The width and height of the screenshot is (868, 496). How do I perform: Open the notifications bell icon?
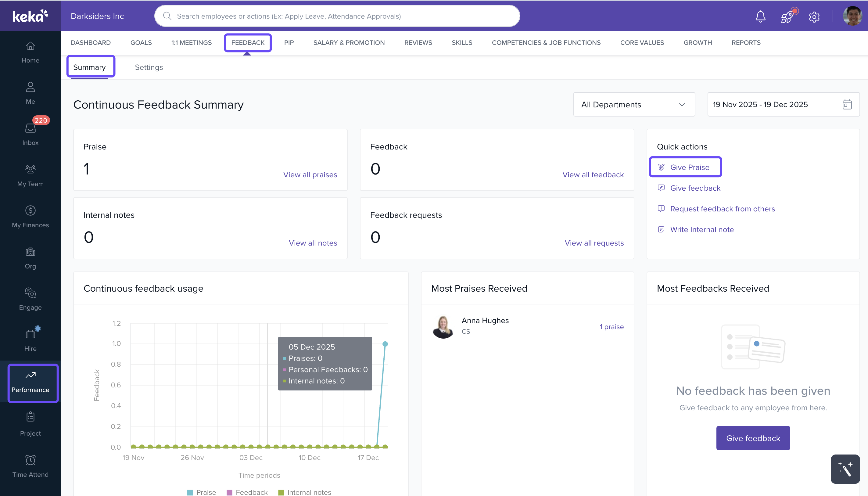(x=760, y=16)
